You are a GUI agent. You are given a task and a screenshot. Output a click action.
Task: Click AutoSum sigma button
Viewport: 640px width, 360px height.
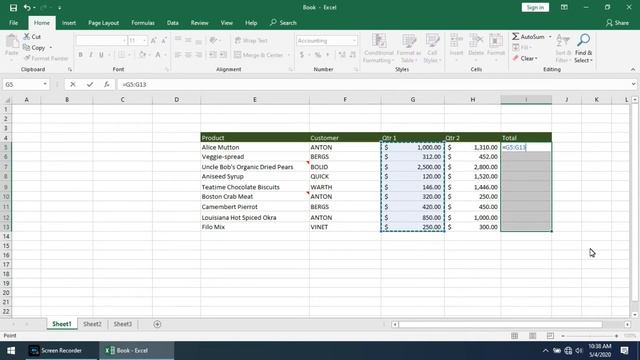(528, 37)
